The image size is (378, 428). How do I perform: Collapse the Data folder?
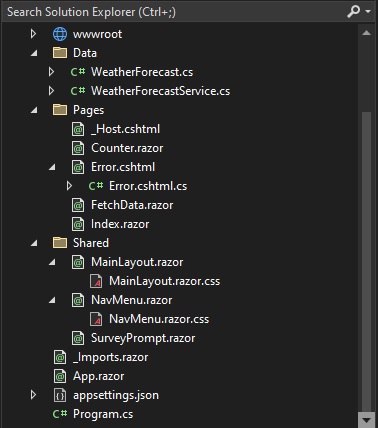click(x=34, y=53)
